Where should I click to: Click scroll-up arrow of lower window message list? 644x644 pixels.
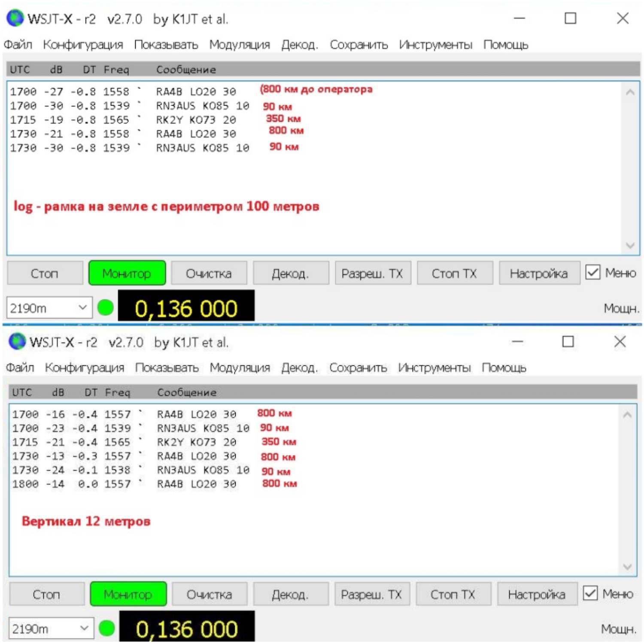[627, 415]
